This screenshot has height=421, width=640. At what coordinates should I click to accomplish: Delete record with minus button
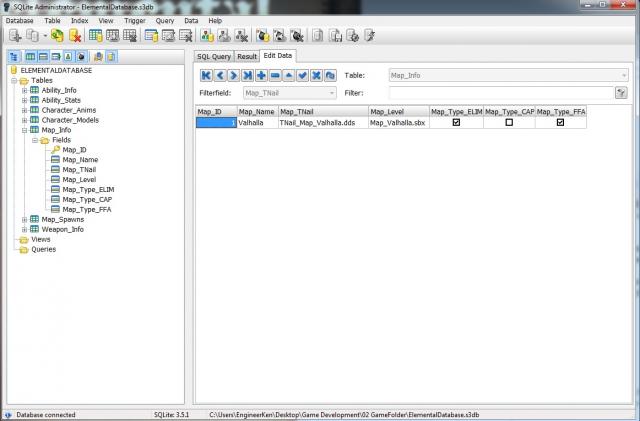275,75
